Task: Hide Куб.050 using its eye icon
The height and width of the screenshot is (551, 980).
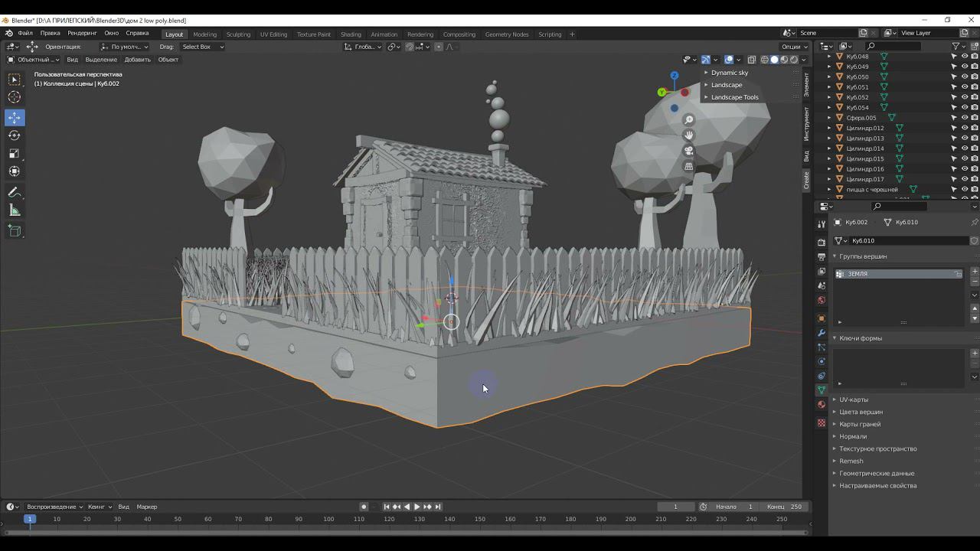Action: 965,77
